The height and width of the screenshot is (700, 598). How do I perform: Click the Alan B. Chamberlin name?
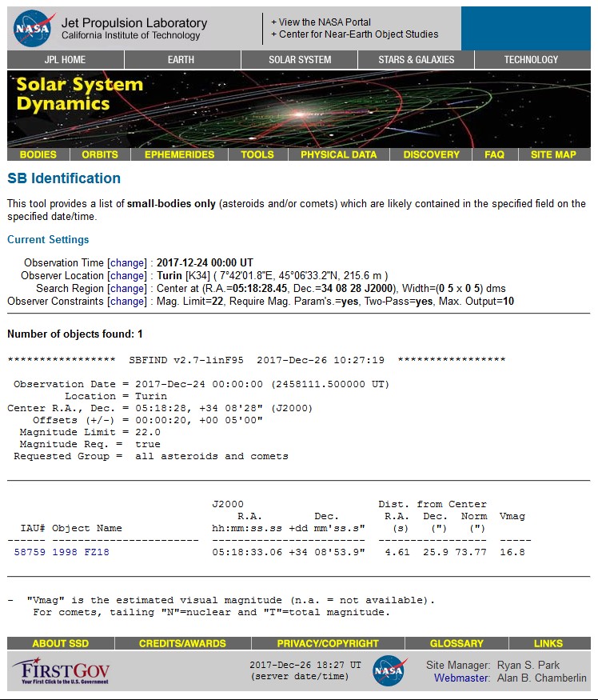(542, 678)
